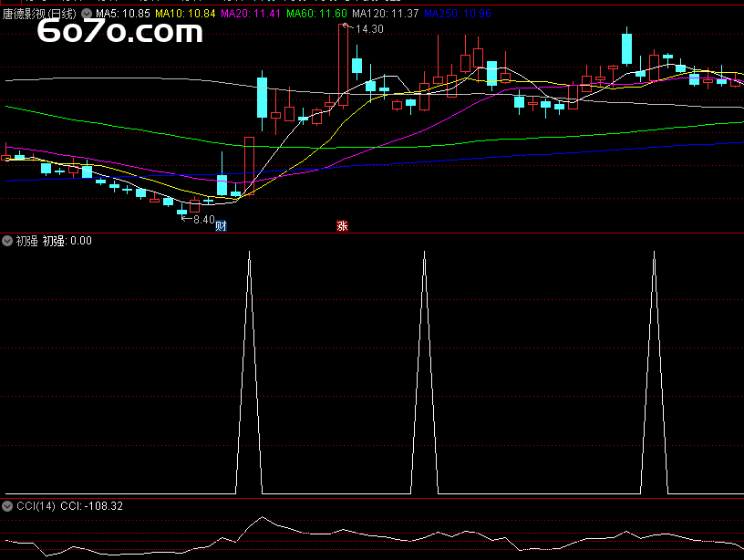Click the 财 financial marker icon

[222, 226]
